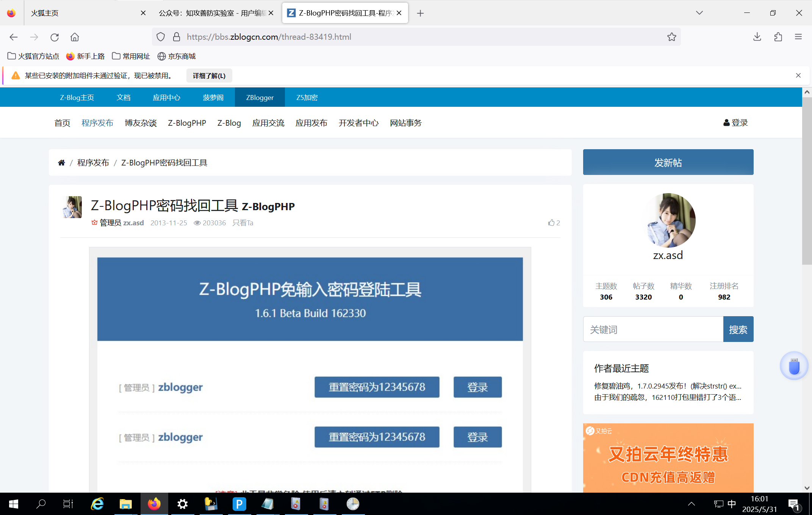The width and height of the screenshot is (812, 515).
Task: Open the Firefox hamburger application menu
Action: pos(798,37)
